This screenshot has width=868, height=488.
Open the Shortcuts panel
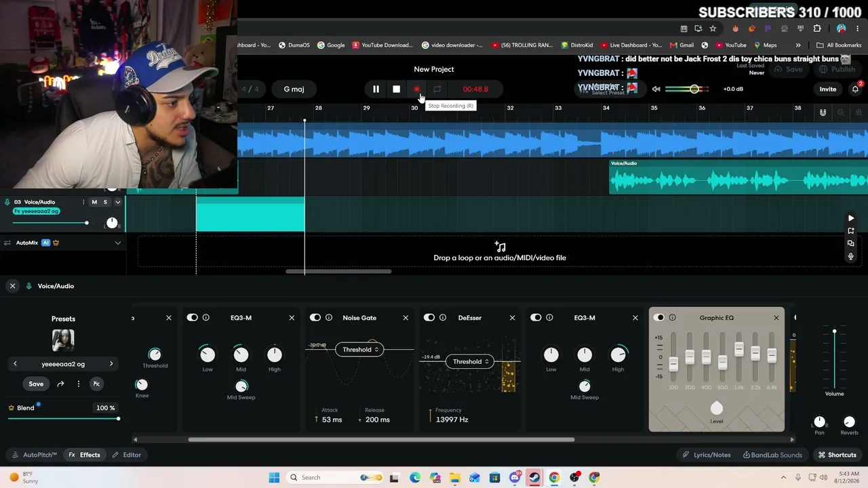click(837, 455)
